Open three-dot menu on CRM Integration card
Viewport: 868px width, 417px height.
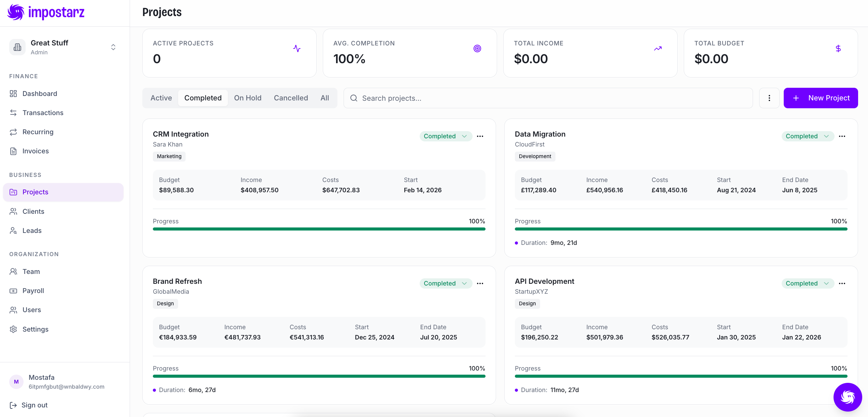point(480,136)
